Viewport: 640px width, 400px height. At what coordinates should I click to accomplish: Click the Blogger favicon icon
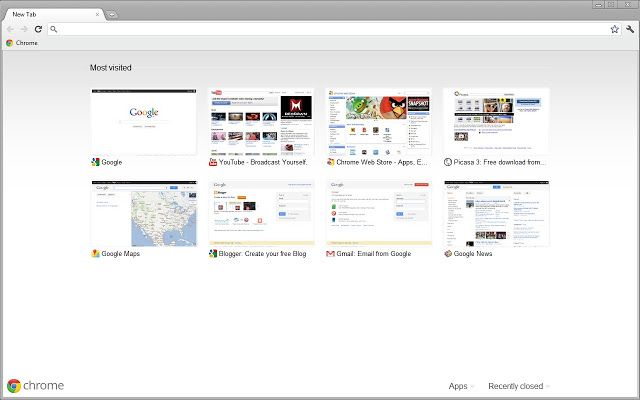coord(213,253)
